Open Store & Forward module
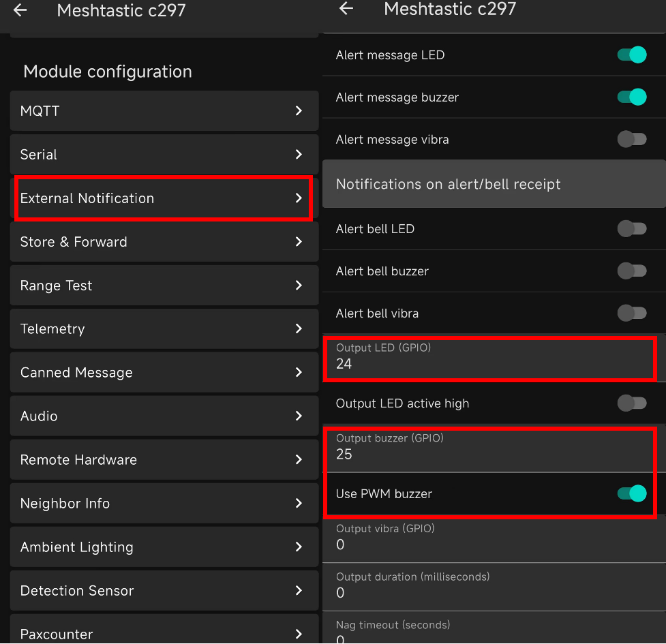The height and width of the screenshot is (644, 666). point(164,241)
